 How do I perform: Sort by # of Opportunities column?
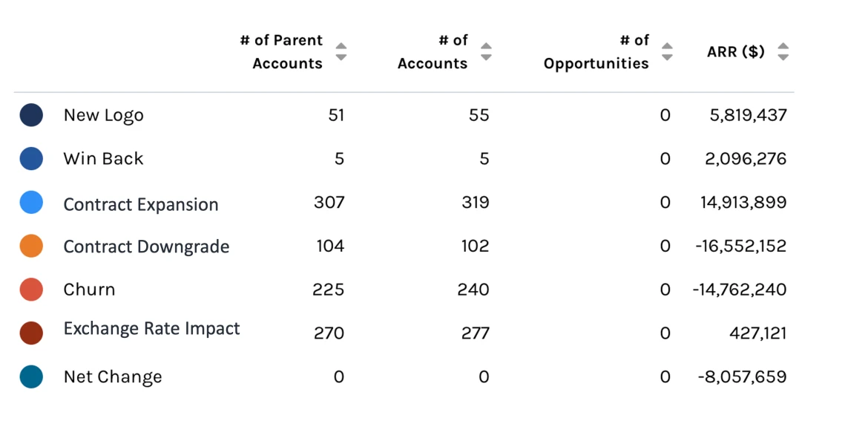coord(667,52)
